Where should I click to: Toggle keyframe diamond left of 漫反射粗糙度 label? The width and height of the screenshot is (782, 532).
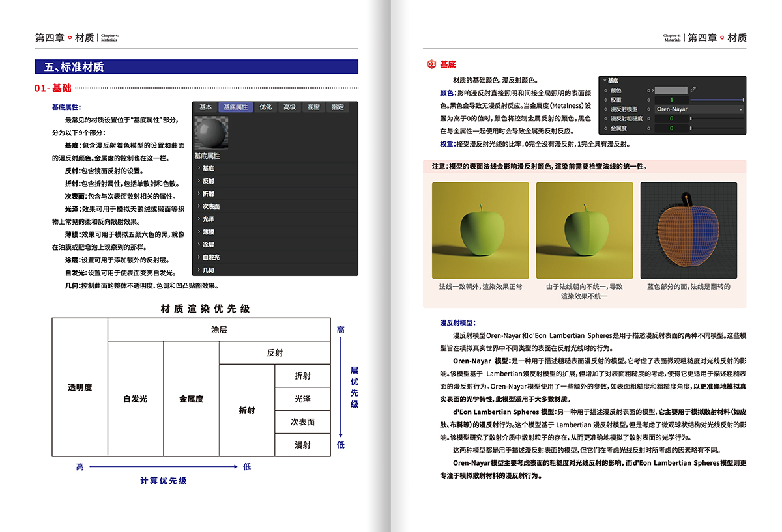[606, 119]
